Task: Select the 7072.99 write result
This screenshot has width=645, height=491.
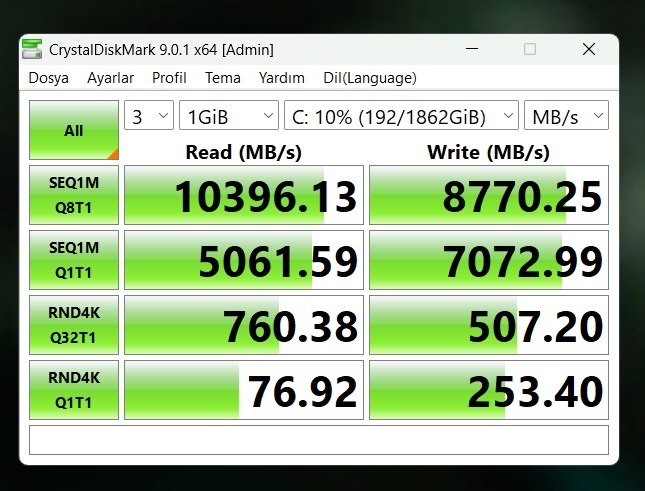Action: 489,260
